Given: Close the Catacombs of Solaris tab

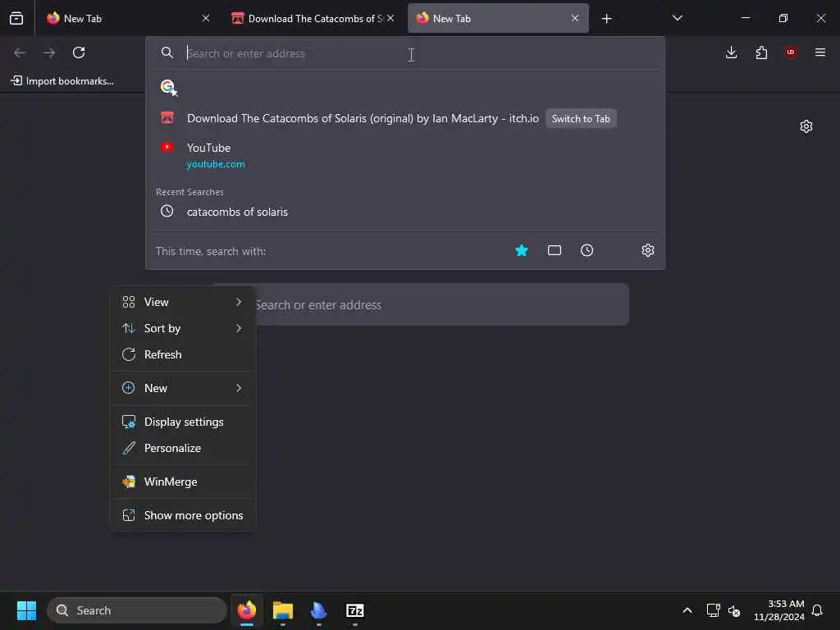Looking at the screenshot, I should pyautogui.click(x=390, y=18).
